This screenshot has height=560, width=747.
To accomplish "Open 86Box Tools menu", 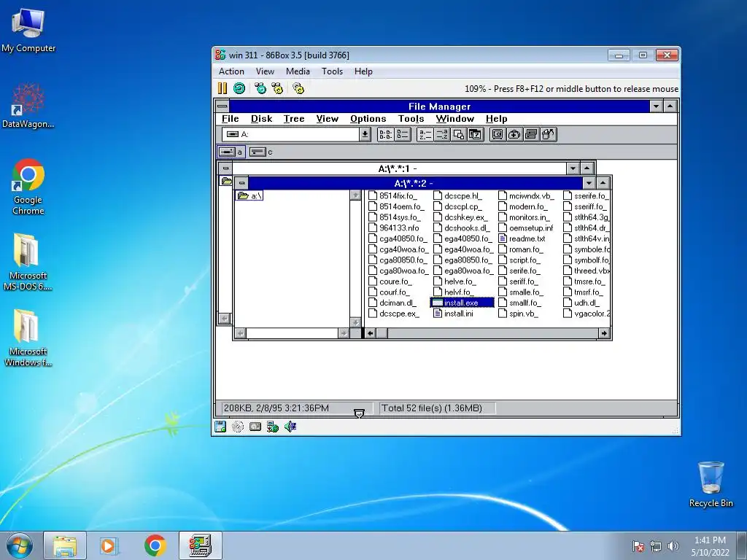I will point(332,71).
